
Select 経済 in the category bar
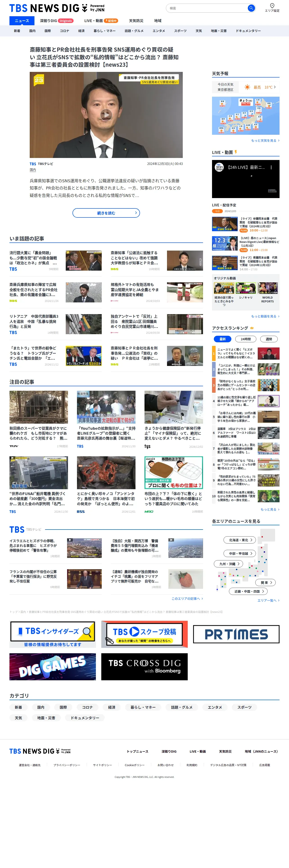81,31
